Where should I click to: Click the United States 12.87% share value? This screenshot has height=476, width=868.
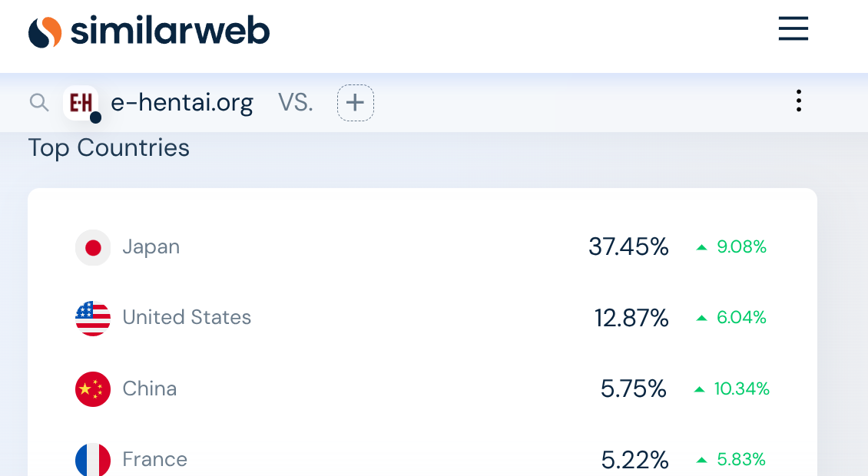click(x=631, y=319)
